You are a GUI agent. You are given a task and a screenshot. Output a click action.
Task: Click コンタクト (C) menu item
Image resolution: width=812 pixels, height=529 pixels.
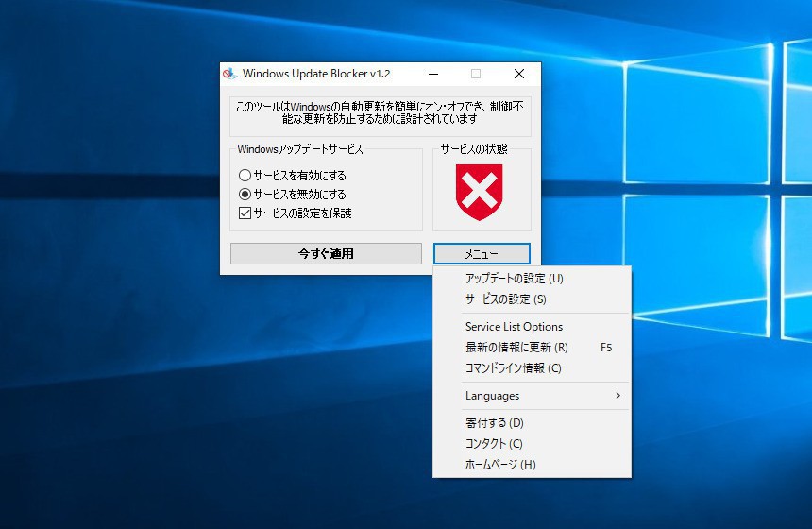(532, 444)
